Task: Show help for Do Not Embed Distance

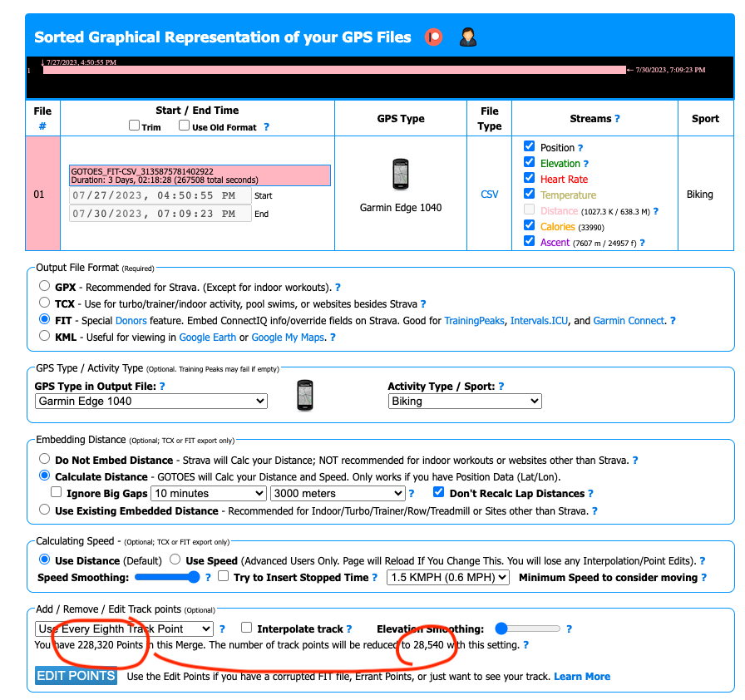Action: point(635,461)
